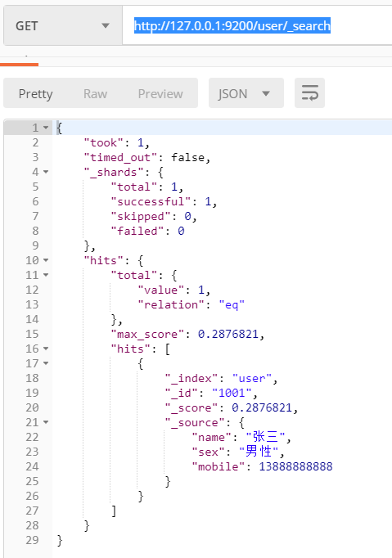Toggle the wrap lines icon button
The width and height of the screenshot is (392, 558).
pos(309,93)
